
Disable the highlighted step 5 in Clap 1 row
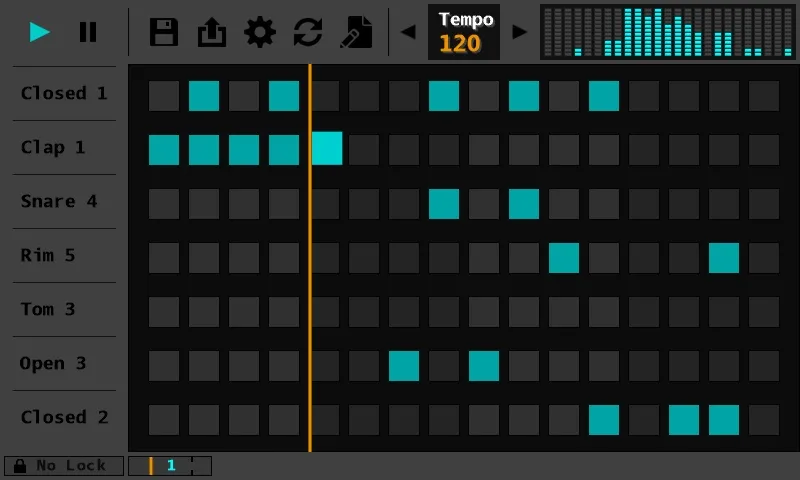click(x=327, y=148)
